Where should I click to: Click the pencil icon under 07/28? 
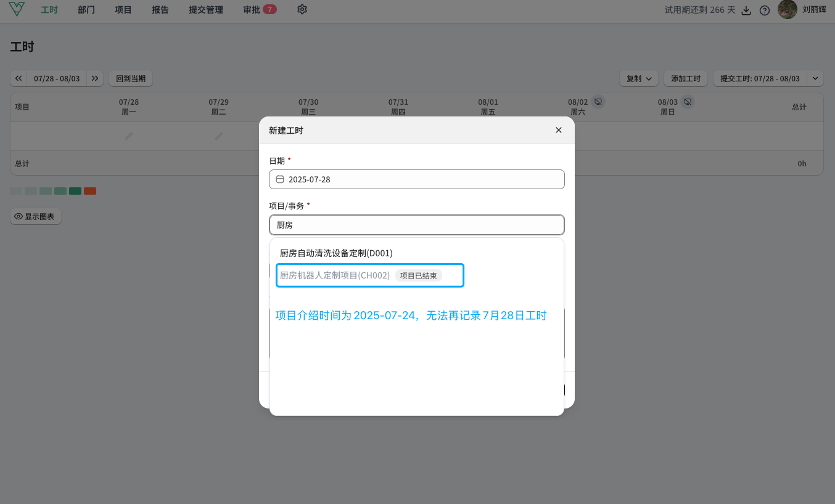tap(129, 136)
